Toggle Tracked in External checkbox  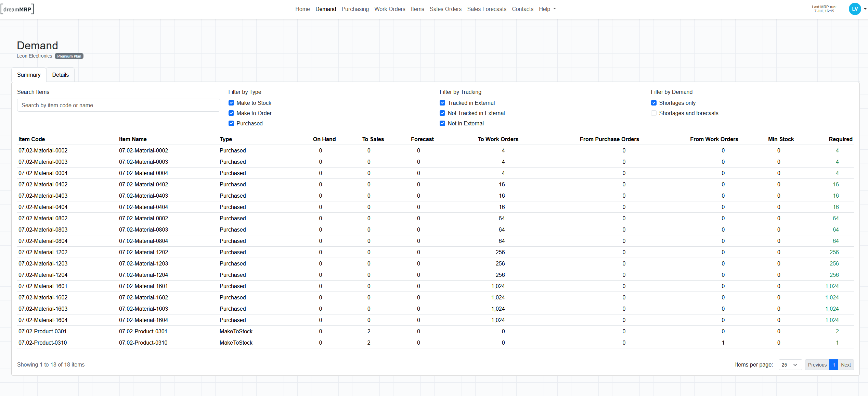442,103
